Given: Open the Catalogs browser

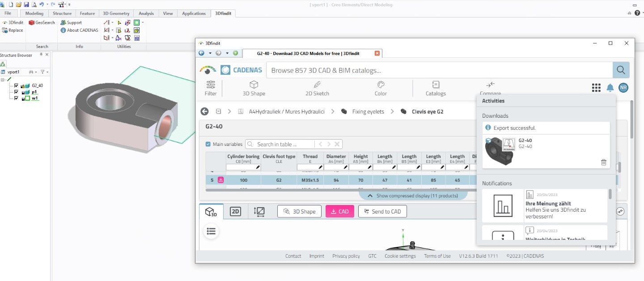Looking at the screenshot, I should pos(435,88).
